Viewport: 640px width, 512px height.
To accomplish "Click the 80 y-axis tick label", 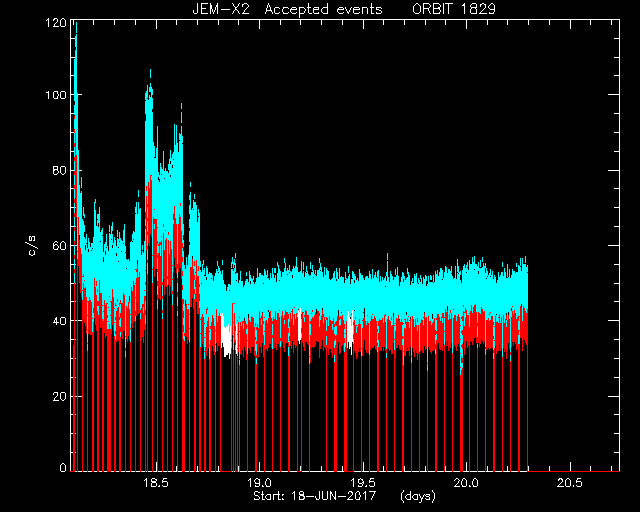I will click(59, 170).
